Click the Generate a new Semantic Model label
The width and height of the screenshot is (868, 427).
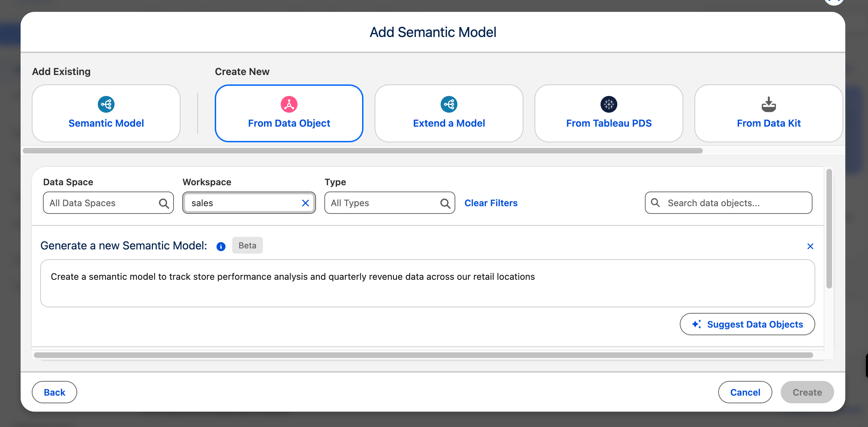(124, 246)
